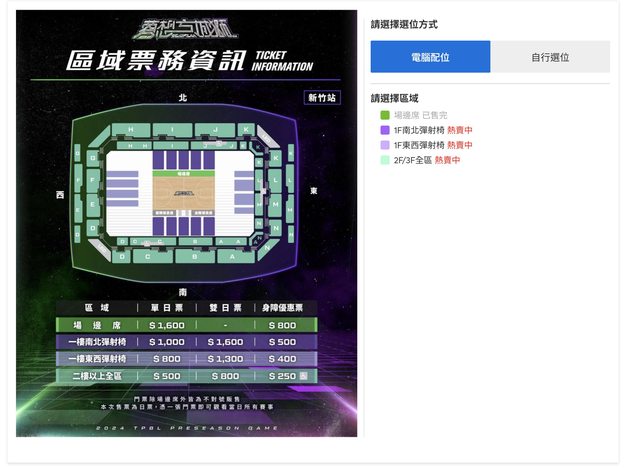
Task: Click the purple 1F南北彈射椅 color swatch
Action: (x=385, y=130)
